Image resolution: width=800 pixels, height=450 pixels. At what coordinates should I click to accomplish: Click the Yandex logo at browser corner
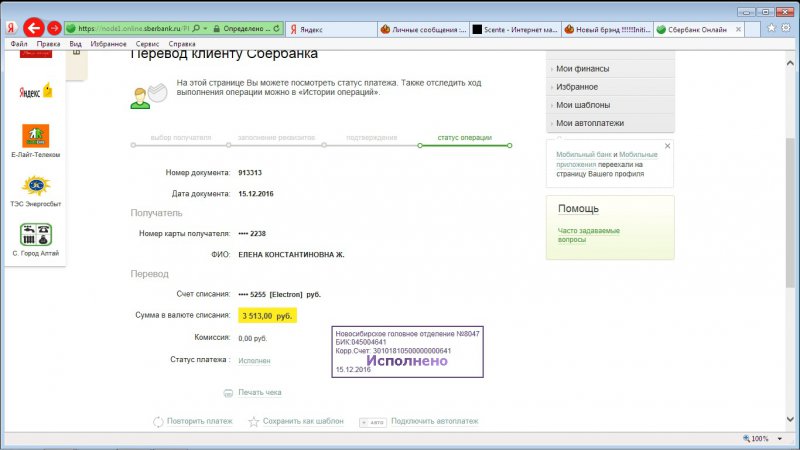tap(11, 28)
